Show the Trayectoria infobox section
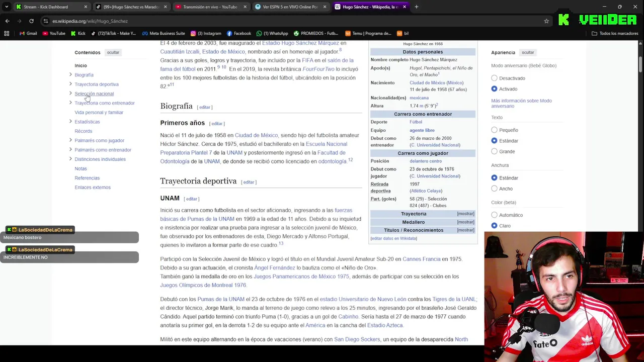Image resolution: width=644 pixels, height=362 pixels. pos(465,214)
